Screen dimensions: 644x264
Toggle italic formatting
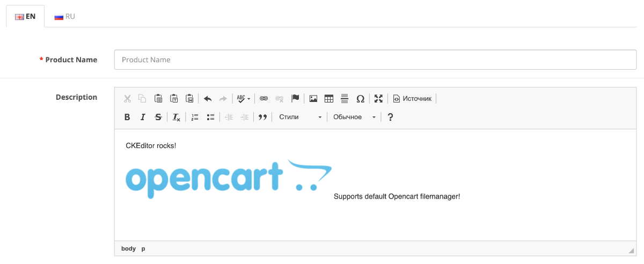point(143,117)
